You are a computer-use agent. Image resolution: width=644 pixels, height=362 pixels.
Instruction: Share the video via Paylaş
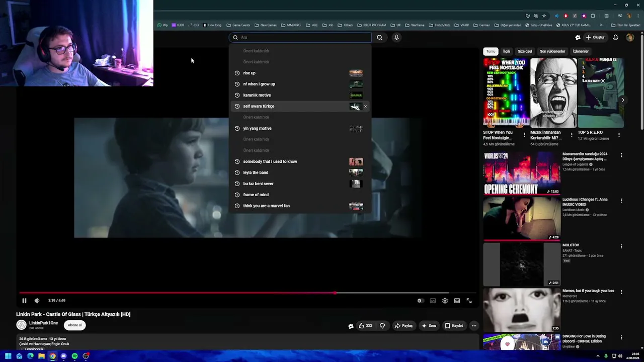(x=404, y=326)
